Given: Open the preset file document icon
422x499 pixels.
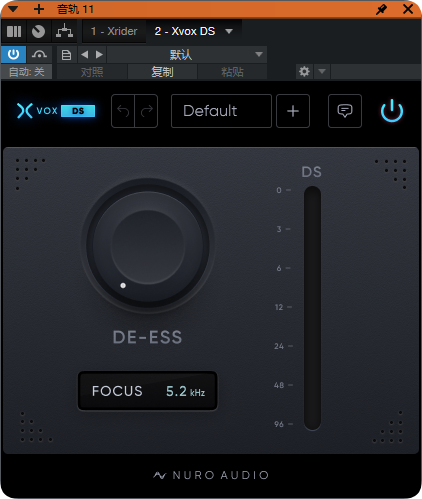Looking at the screenshot, I should coord(66,55).
